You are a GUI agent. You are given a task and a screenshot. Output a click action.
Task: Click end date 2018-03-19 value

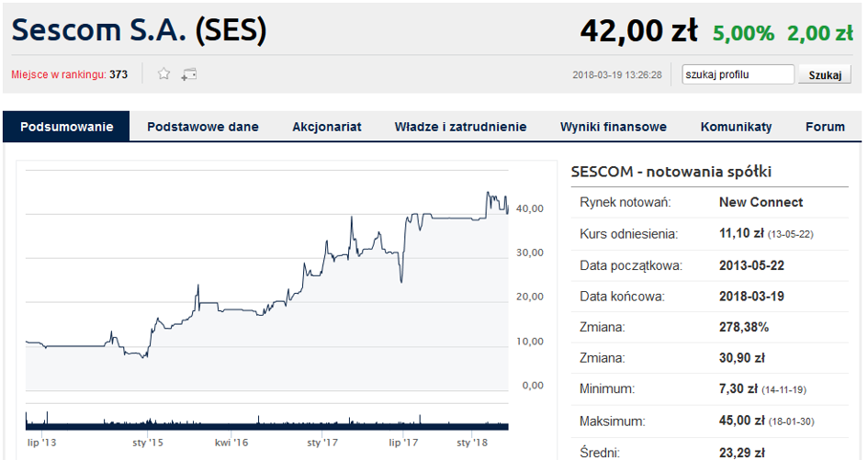click(x=751, y=297)
